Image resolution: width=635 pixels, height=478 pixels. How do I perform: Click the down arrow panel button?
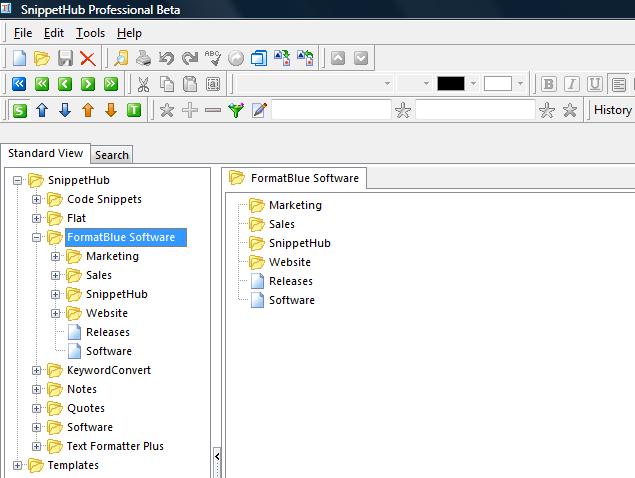361,58
